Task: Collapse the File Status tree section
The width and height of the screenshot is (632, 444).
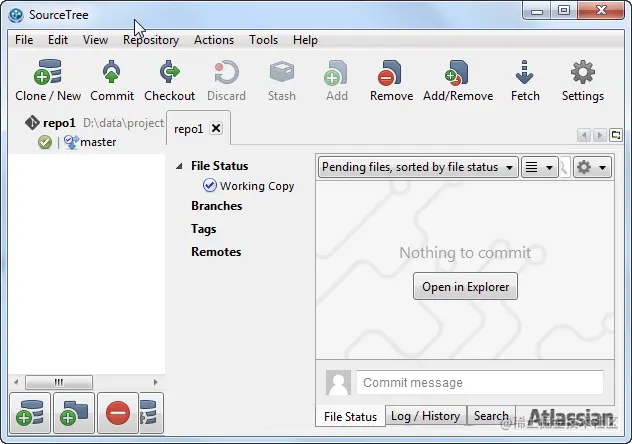Action: pyautogui.click(x=179, y=166)
